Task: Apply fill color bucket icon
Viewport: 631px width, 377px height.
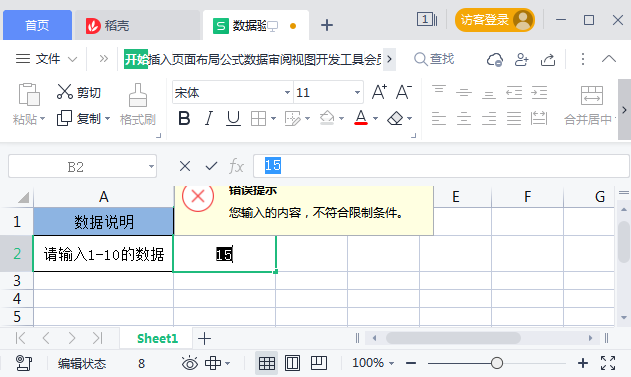Action: point(327,118)
